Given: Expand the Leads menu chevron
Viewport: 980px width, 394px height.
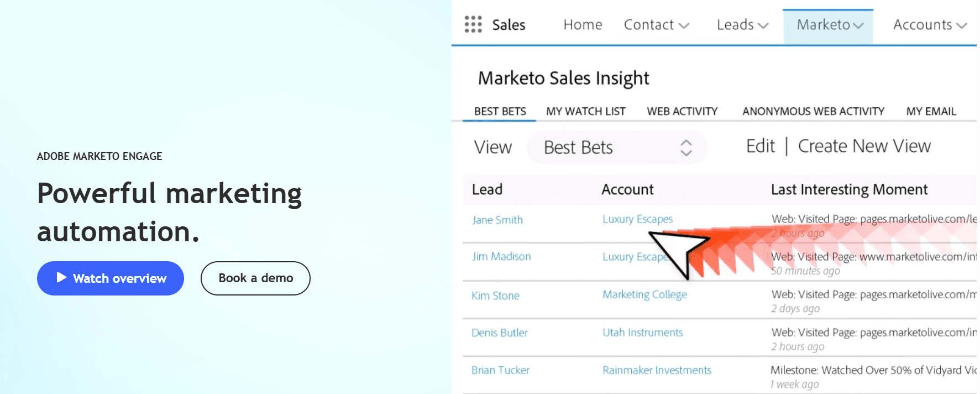Looking at the screenshot, I should tap(764, 25).
